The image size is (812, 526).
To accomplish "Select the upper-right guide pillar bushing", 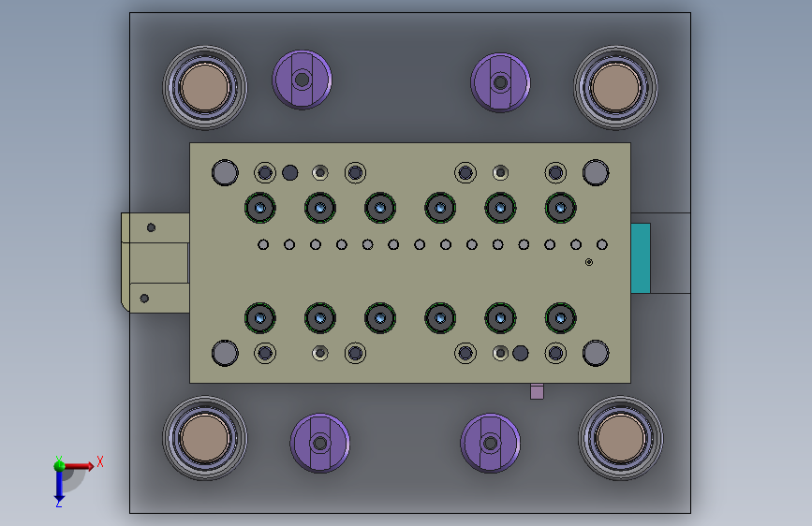I will (x=615, y=87).
